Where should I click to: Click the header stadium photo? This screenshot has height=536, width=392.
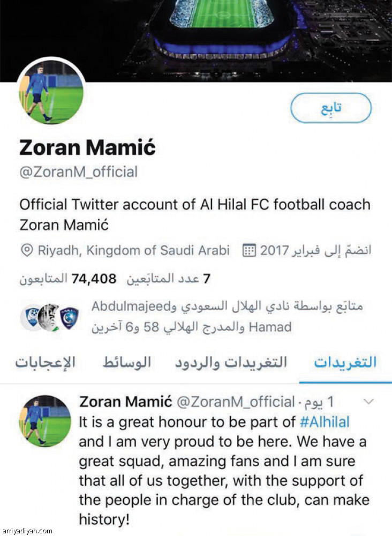click(225, 32)
